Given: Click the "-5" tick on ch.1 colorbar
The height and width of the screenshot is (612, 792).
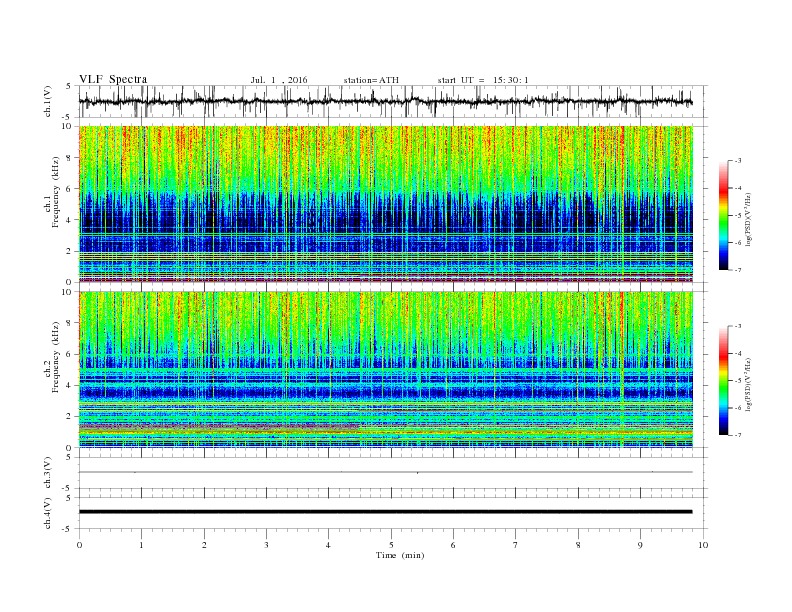Looking at the screenshot, I should [738, 216].
